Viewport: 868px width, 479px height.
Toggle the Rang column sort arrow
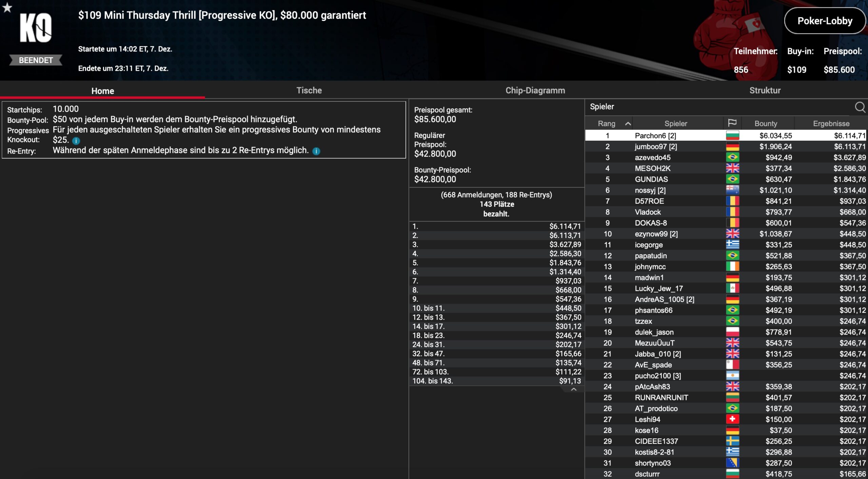628,124
